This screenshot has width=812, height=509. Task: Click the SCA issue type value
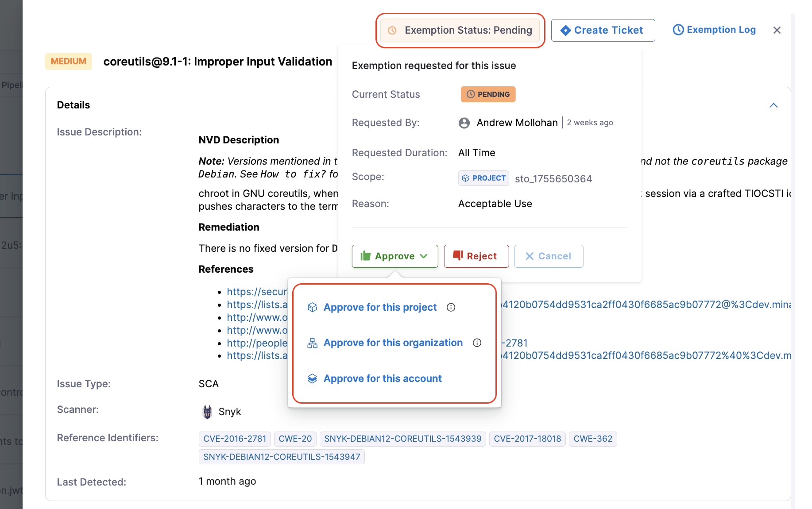(x=209, y=384)
